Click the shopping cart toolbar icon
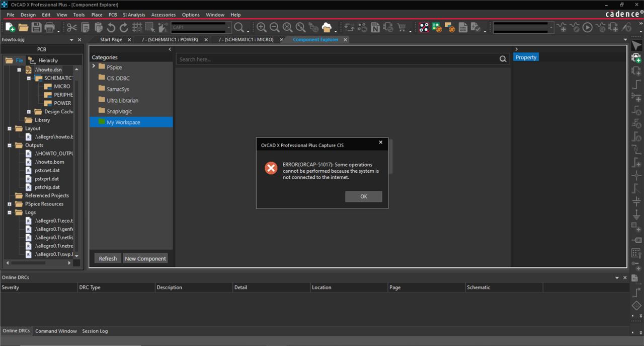The height and width of the screenshot is (346, 644). click(401, 27)
